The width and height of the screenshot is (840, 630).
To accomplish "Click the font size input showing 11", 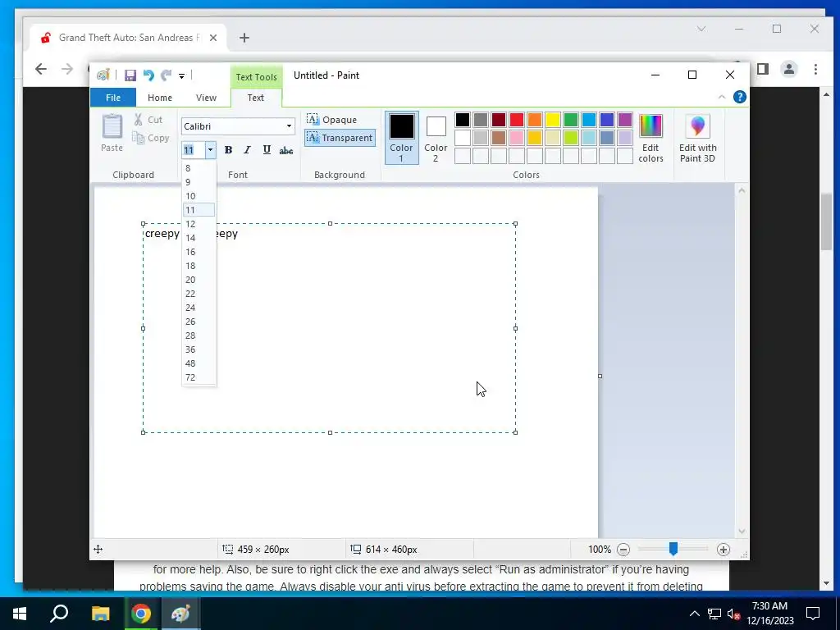I will (x=194, y=150).
